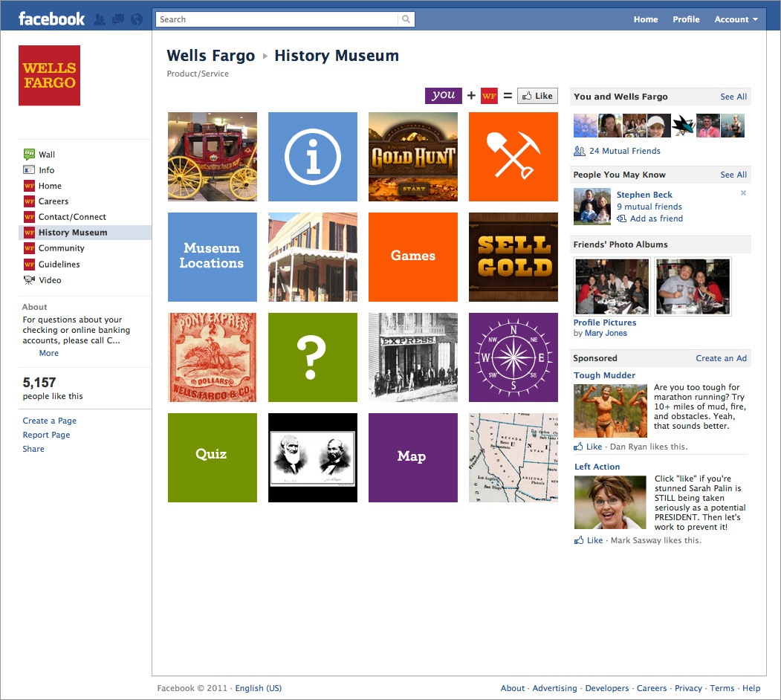Open the shovel and pickaxe tile
The height and width of the screenshot is (700, 781).
[513, 157]
